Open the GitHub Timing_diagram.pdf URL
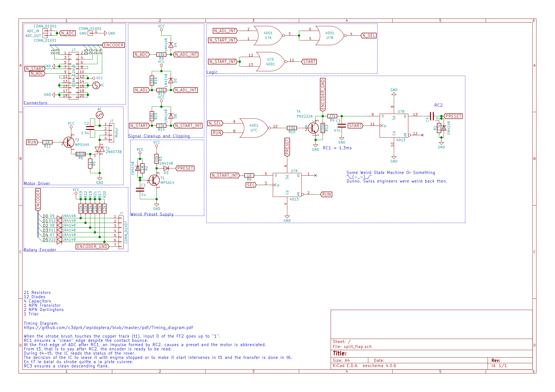Viewport: 555px width, 392px height. (108, 328)
